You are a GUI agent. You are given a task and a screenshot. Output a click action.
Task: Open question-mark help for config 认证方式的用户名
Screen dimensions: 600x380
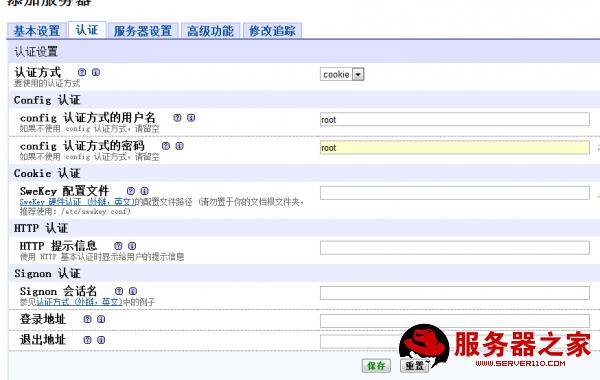coord(177,118)
